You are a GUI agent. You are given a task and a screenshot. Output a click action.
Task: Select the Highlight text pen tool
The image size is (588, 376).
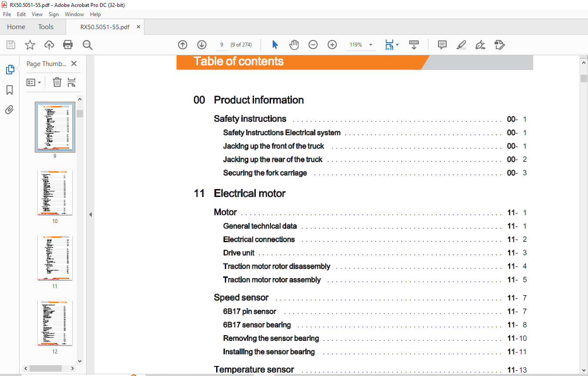(461, 45)
